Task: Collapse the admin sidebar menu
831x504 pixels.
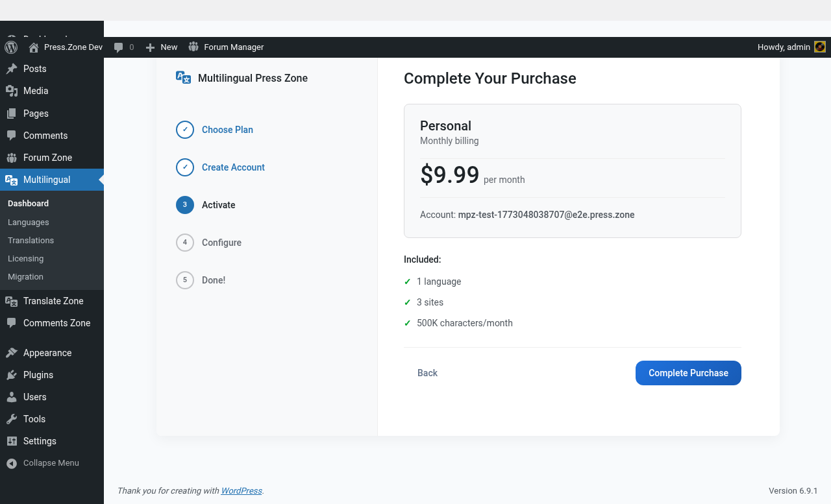Action: tap(52, 463)
